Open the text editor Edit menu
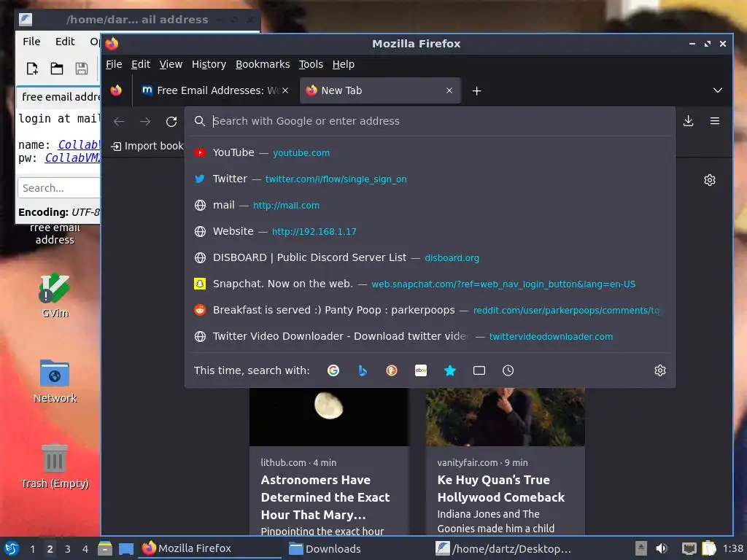This screenshot has height=560, width=747. coord(65,42)
